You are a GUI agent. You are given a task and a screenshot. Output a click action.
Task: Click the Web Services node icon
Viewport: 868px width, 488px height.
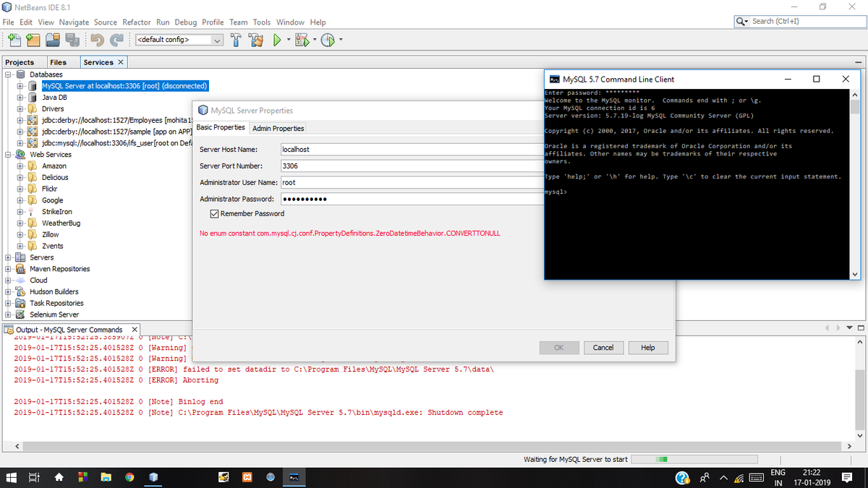click(21, 154)
